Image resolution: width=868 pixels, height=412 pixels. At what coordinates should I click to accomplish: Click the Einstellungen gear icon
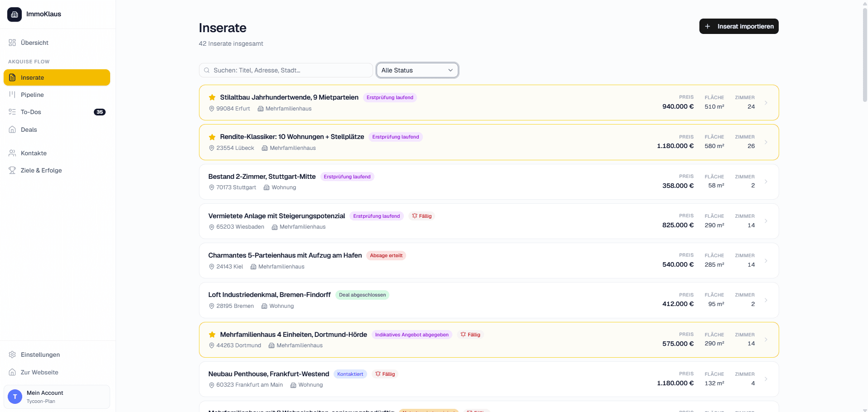pos(12,355)
